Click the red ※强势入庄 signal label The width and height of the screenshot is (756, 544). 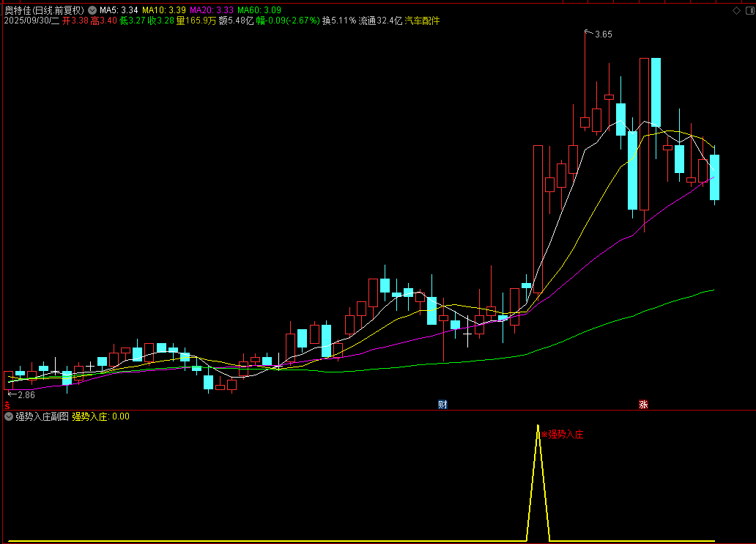(562, 435)
